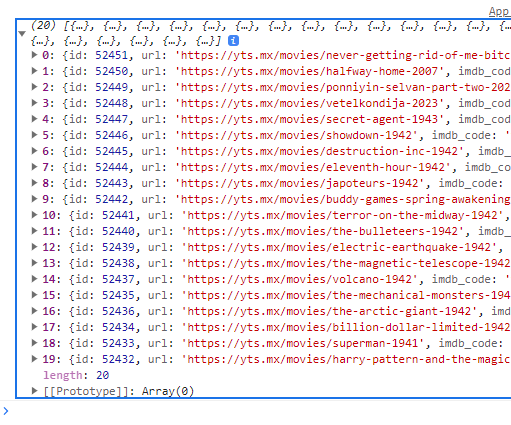Expand array item 0 with id 52451

(x=34, y=55)
